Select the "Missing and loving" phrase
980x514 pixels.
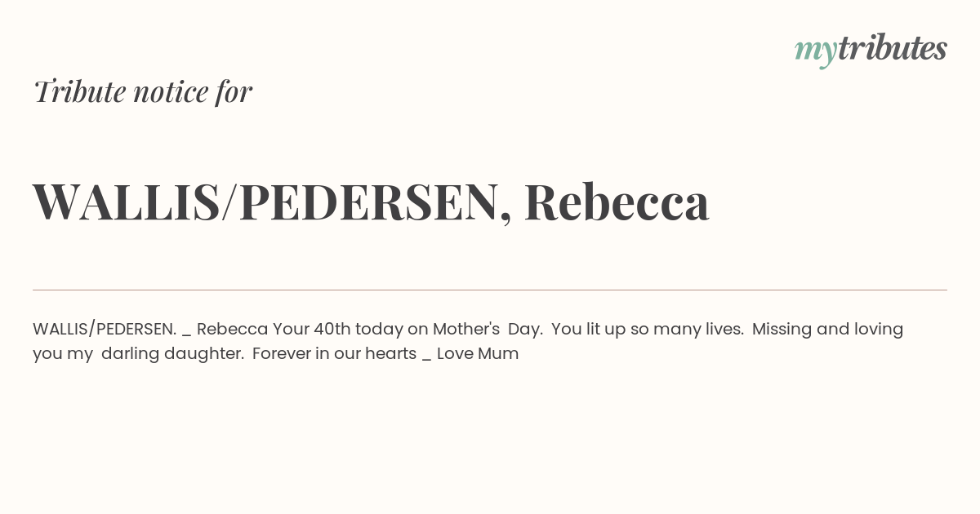tap(827, 330)
